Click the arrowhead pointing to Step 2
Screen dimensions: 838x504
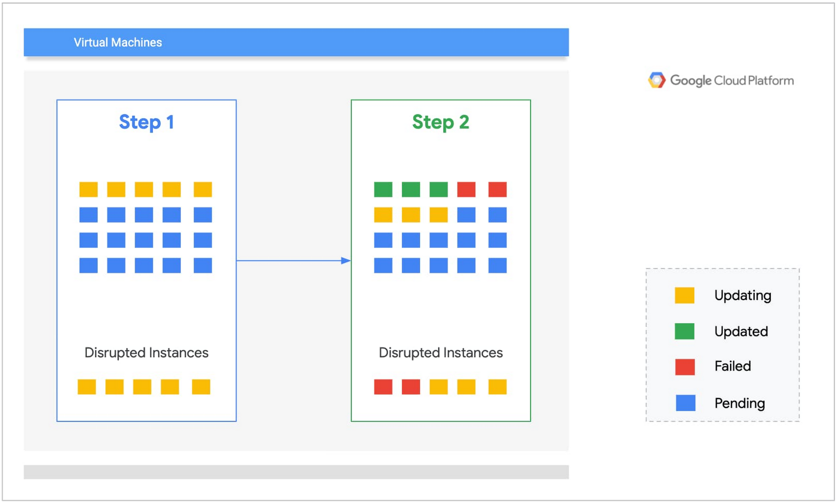click(x=346, y=261)
